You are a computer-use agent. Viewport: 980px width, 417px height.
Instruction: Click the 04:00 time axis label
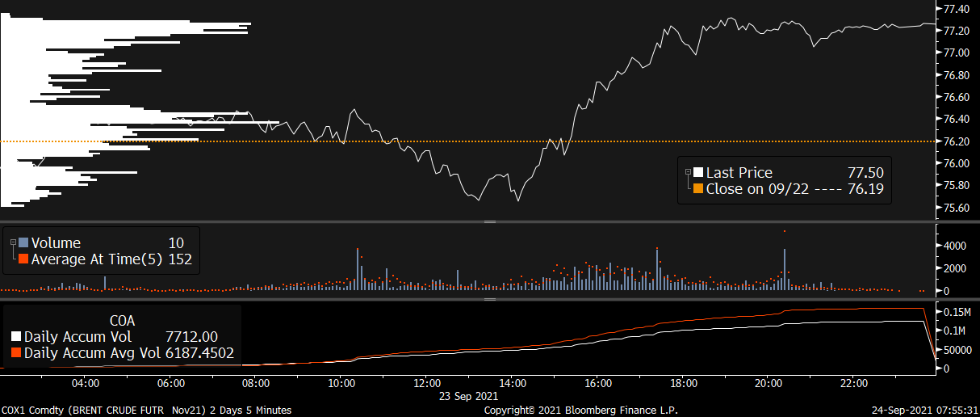click(86, 383)
